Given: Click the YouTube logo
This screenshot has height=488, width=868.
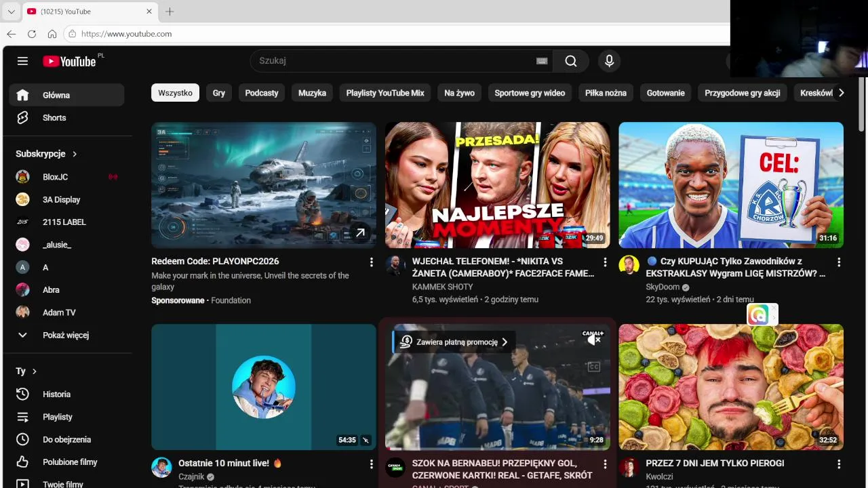Looking at the screenshot, I should [69, 61].
